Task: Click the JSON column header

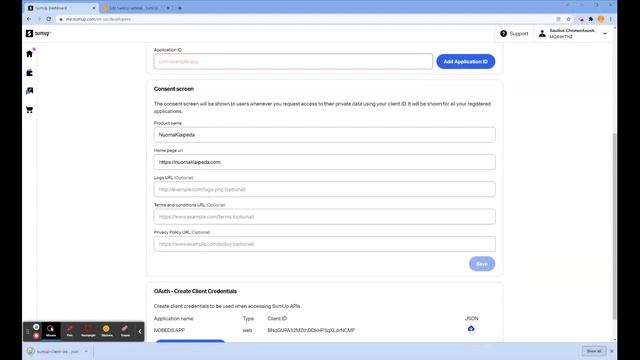Action: [x=471, y=318]
